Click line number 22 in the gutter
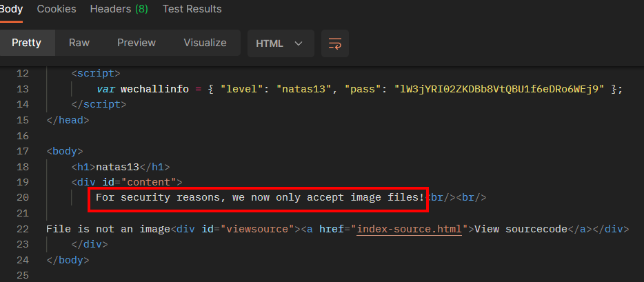Viewport: 644px width, 282px height. [x=22, y=229]
